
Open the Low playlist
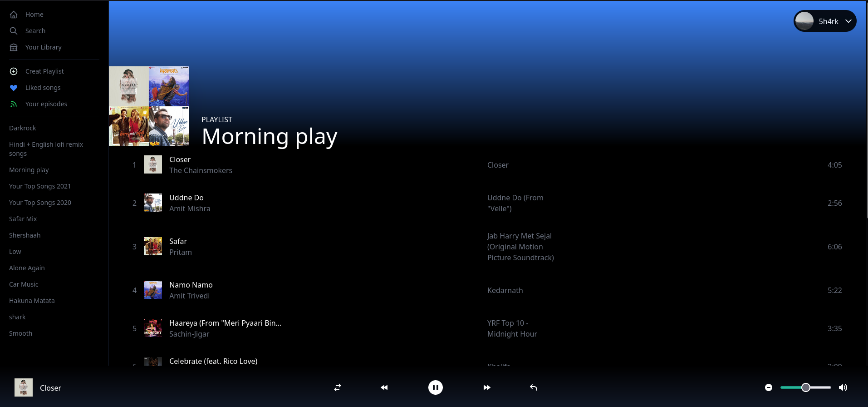pos(15,252)
